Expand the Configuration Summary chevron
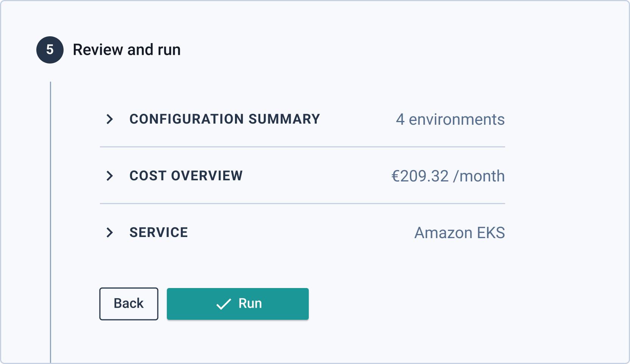This screenshot has width=630, height=364. pos(110,119)
